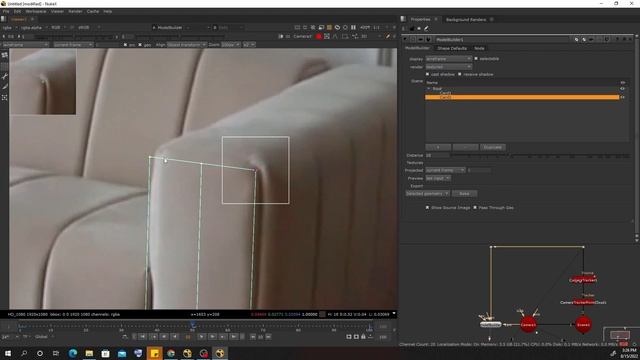
Task: Open the viewer wireframe display dropdown
Action: 25,44
